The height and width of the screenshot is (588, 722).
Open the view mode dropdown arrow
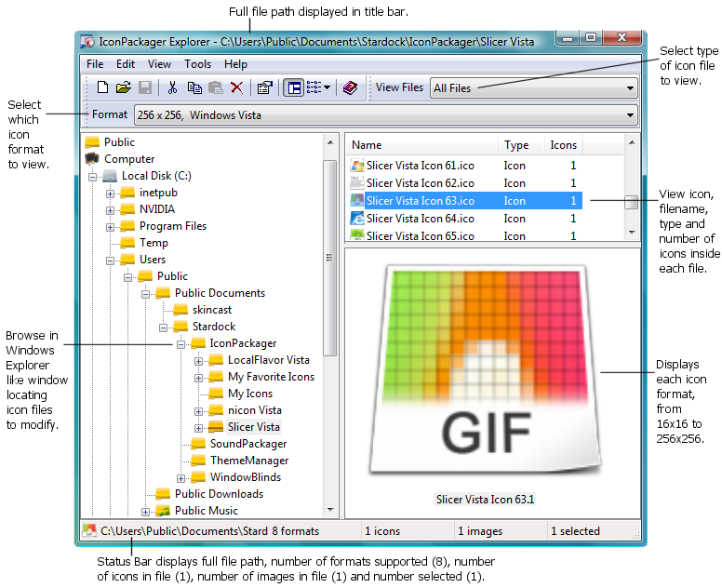coord(327,87)
